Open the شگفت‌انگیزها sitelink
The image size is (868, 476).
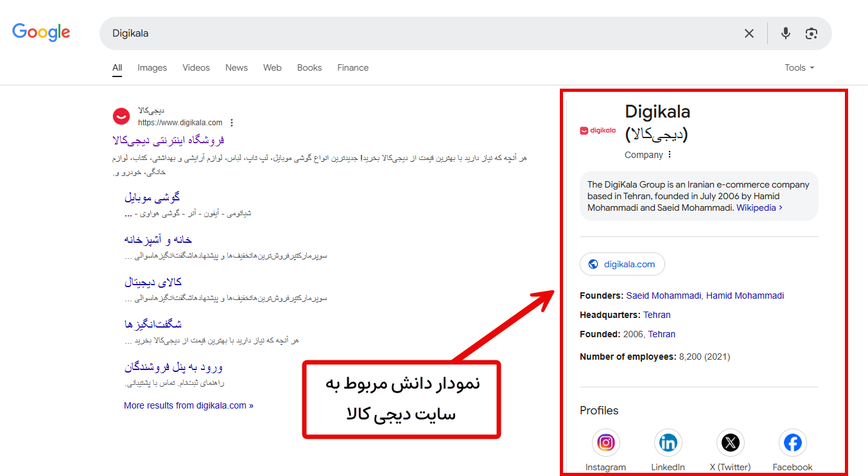(153, 324)
